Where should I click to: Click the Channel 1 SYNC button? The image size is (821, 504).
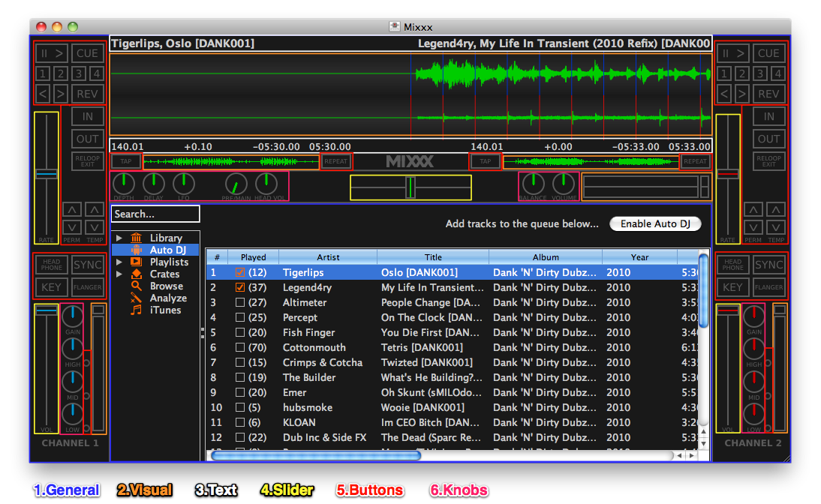pyautogui.click(x=88, y=265)
